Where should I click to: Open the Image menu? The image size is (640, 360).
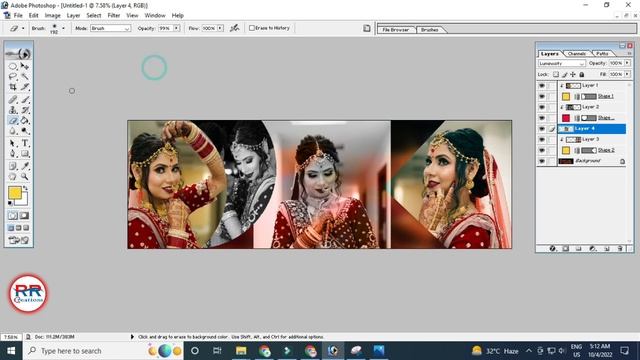click(x=53, y=16)
